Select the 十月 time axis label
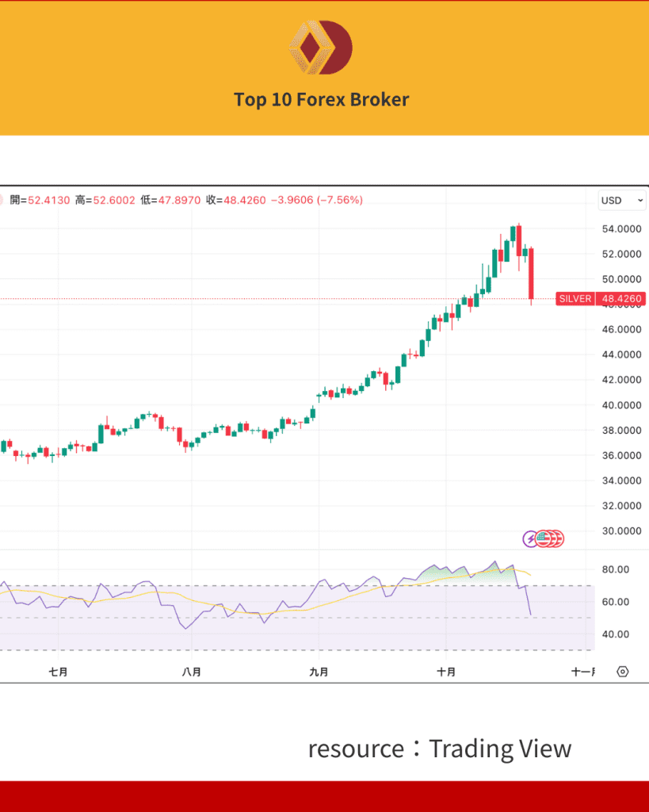This screenshot has height=812, width=649. click(x=446, y=672)
